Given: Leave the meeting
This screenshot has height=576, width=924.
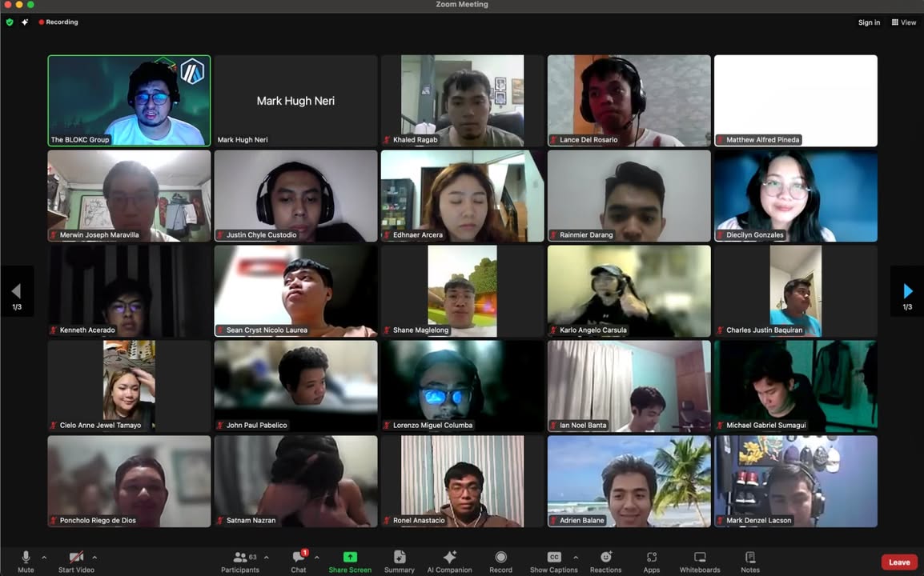Looking at the screenshot, I should 899,562.
